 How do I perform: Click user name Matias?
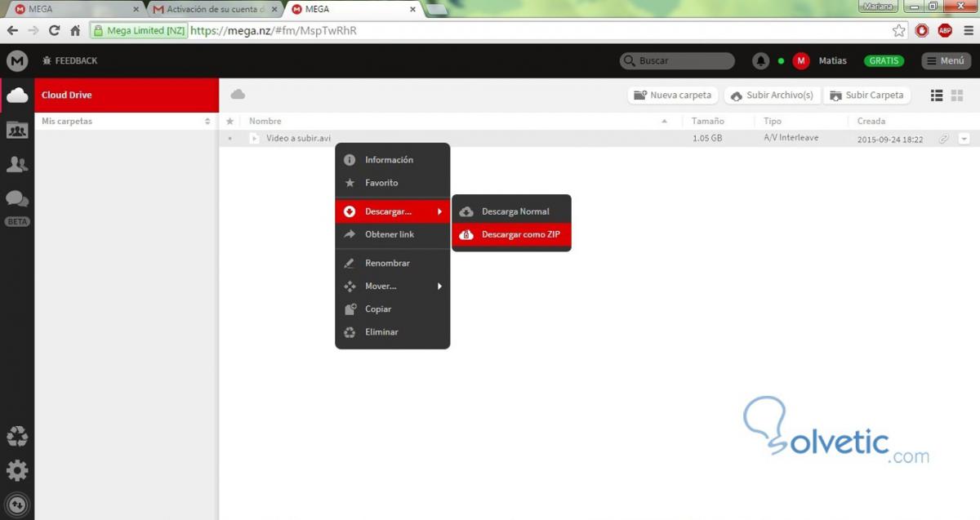(833, 60)
